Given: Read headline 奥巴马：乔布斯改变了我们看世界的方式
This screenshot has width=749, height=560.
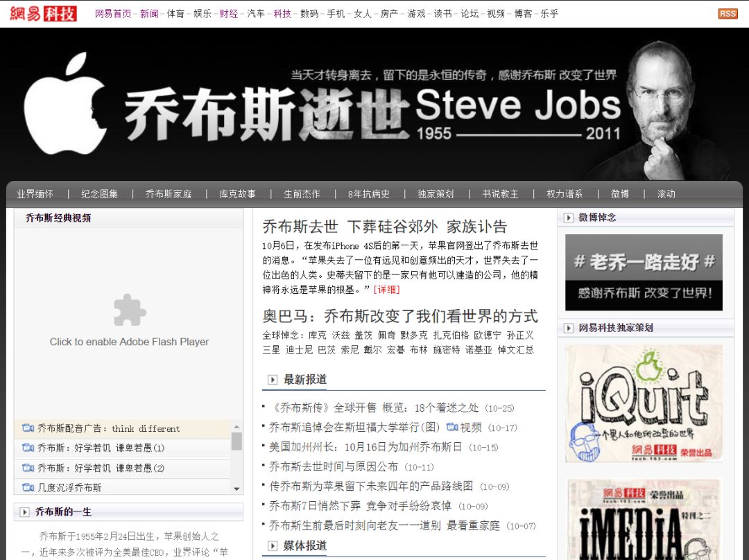Looking at the screenshot, I should (400, 316).
